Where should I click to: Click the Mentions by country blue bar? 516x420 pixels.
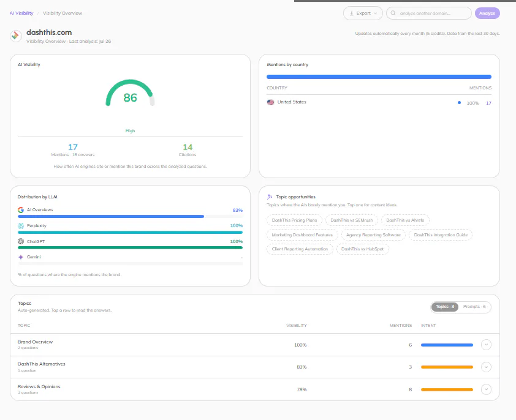pyautogui.click(x=379, y=77)
